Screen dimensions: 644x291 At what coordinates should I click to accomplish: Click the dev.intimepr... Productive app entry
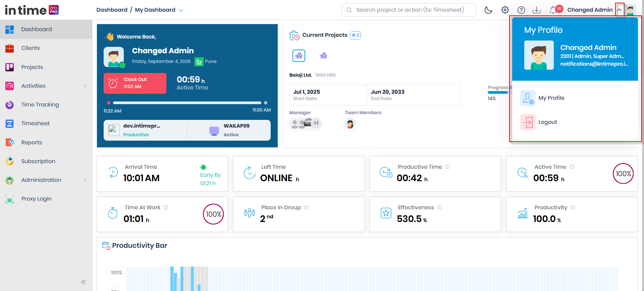[146, 130]
